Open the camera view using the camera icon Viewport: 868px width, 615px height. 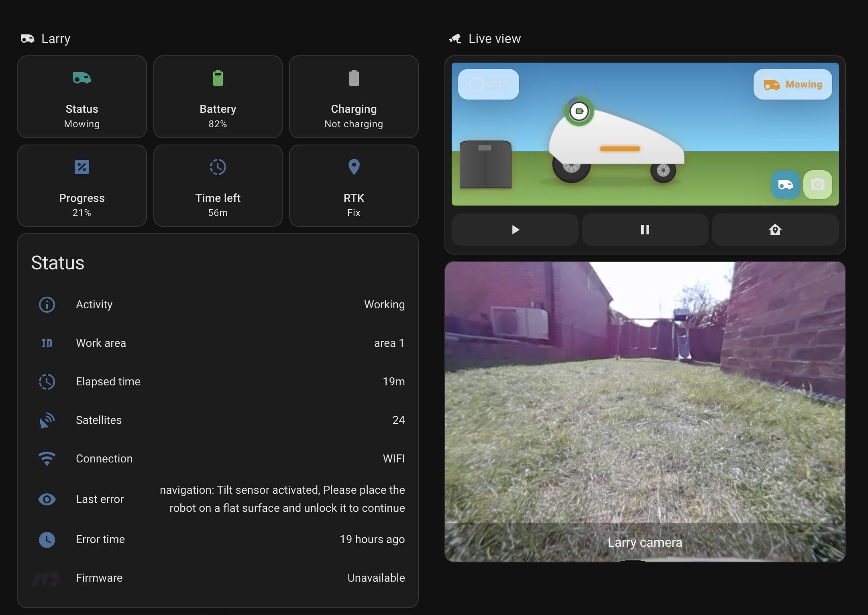click(x=818, y=185)
